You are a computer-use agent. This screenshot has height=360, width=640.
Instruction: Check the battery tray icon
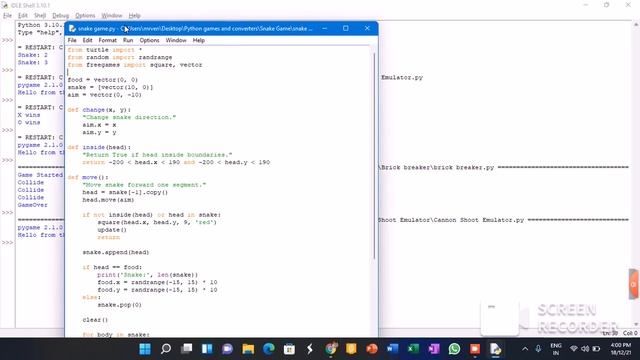[x=596, y=349]
